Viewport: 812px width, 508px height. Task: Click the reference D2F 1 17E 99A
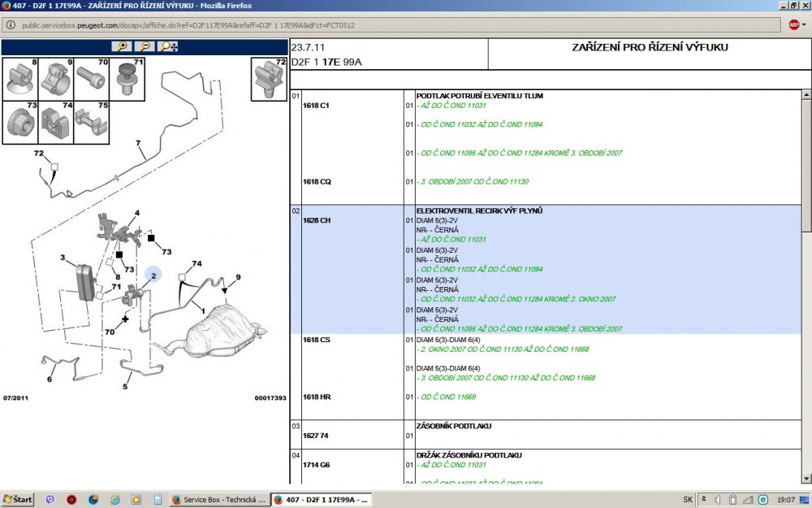click(326, 63)
